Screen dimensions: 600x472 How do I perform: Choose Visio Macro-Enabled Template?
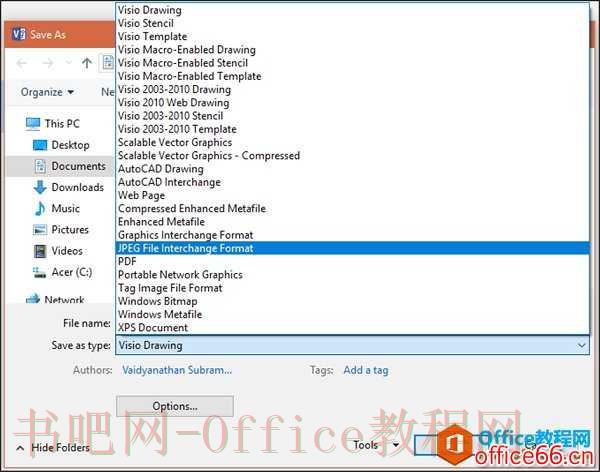tap(352, 76)
